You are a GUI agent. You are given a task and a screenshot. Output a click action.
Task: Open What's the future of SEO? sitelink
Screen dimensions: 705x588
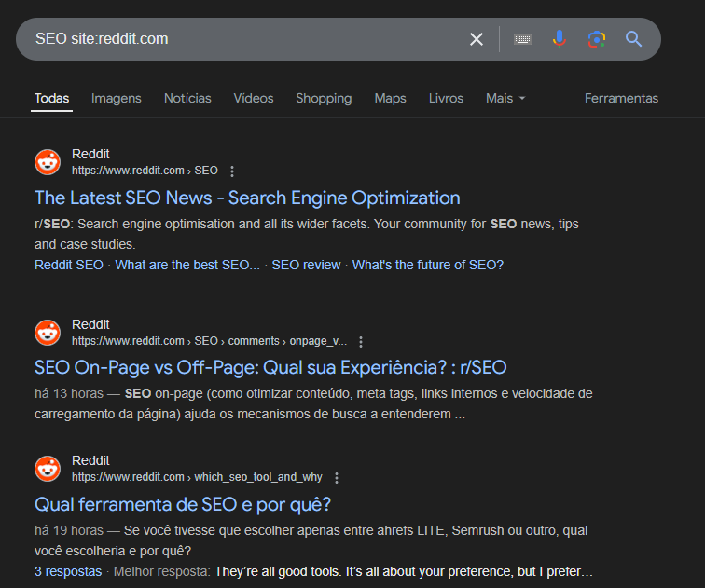pos(428,265)
